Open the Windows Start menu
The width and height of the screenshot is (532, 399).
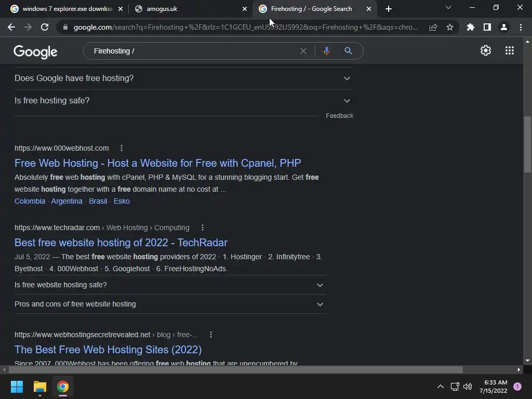(17, 387)
